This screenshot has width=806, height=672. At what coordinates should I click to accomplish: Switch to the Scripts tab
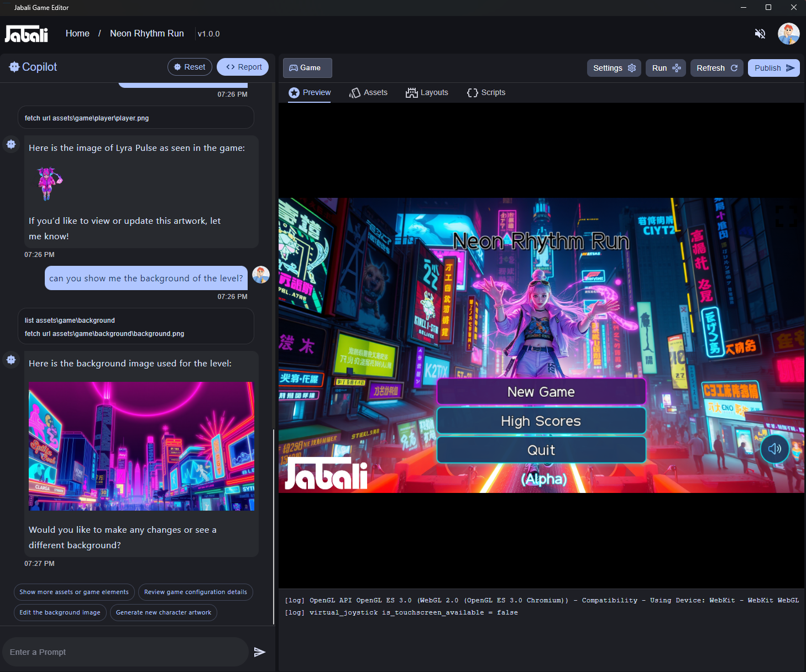click(486, 92)
